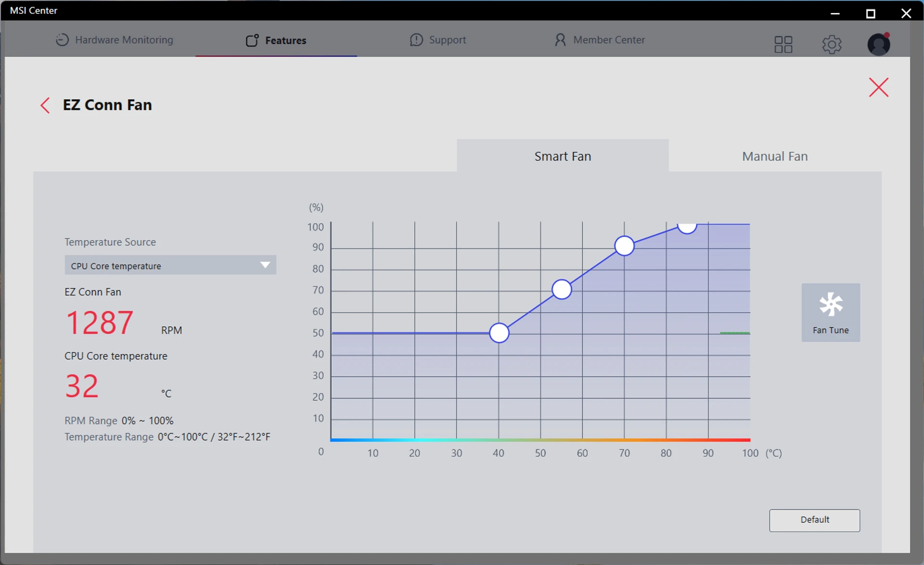924x565 pixels.
Task: Select the fan curve point at 70°C, 90%
Action: point(624,246)
